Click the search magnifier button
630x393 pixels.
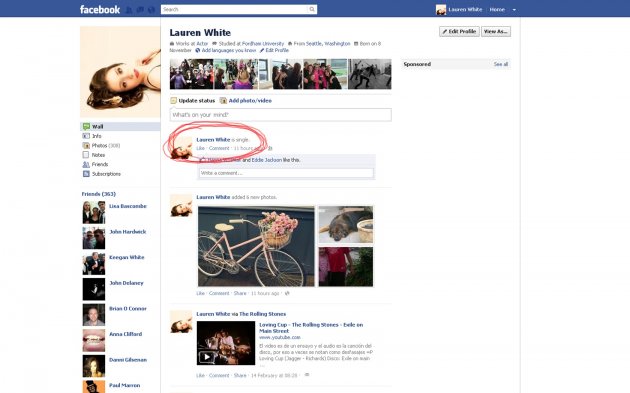pyautogui.click(x=312, y=9)
